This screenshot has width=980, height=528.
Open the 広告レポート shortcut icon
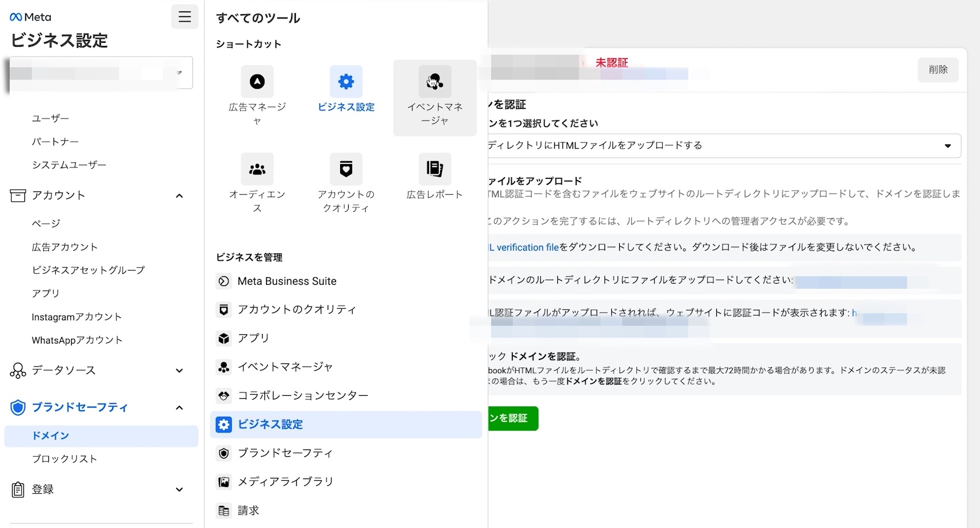coord(434,169)
